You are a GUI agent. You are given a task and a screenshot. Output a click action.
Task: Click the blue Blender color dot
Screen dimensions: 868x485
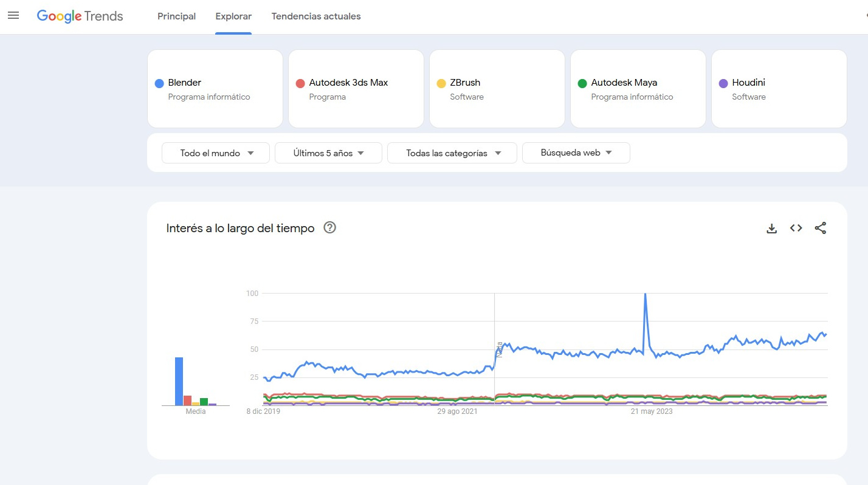pyautogui.click(x=159, y=83)
